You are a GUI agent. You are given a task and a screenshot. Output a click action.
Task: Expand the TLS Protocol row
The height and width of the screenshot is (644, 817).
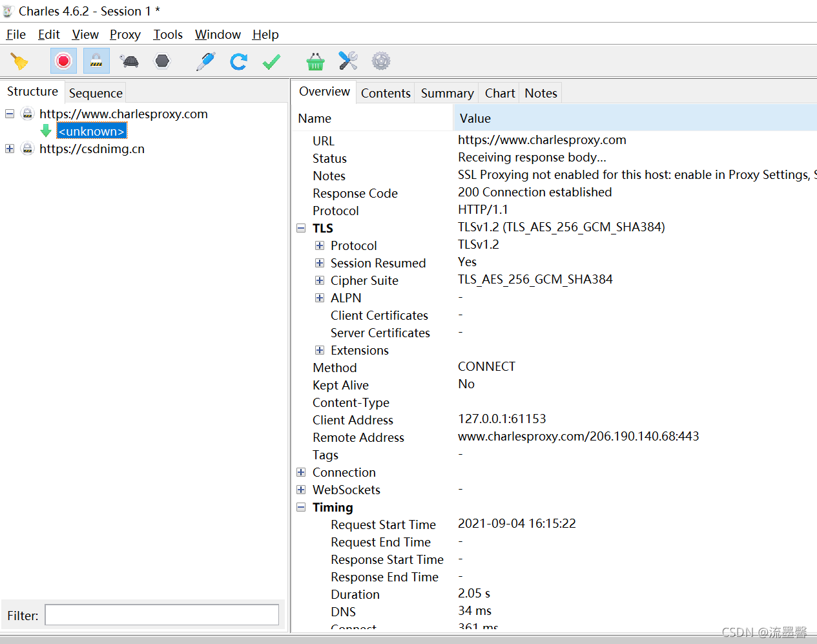pos(320,245)
